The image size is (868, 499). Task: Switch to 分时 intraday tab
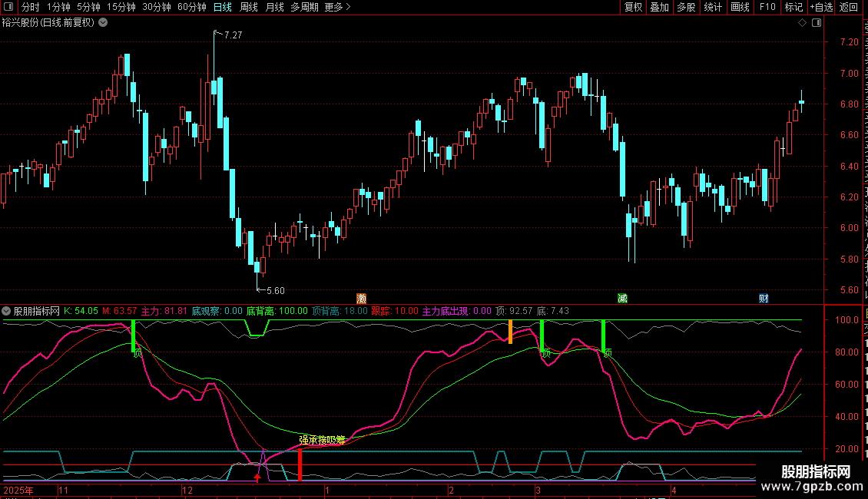tap(31, 7)
